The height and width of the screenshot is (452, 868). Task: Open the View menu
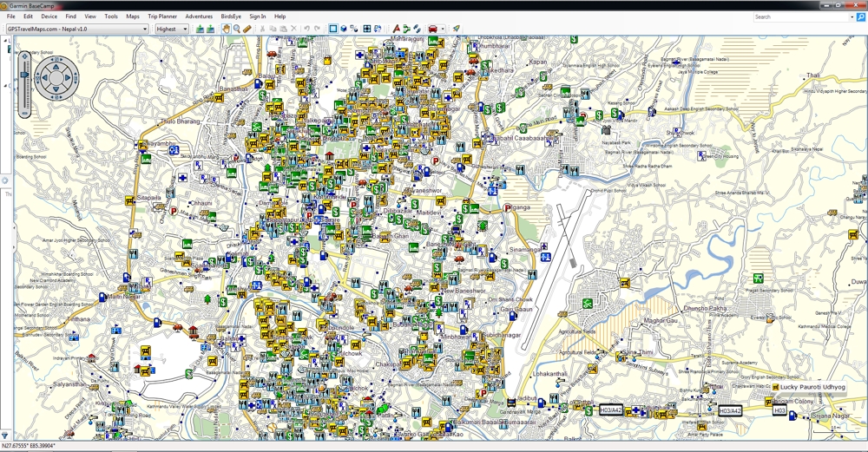coord(90,16)
